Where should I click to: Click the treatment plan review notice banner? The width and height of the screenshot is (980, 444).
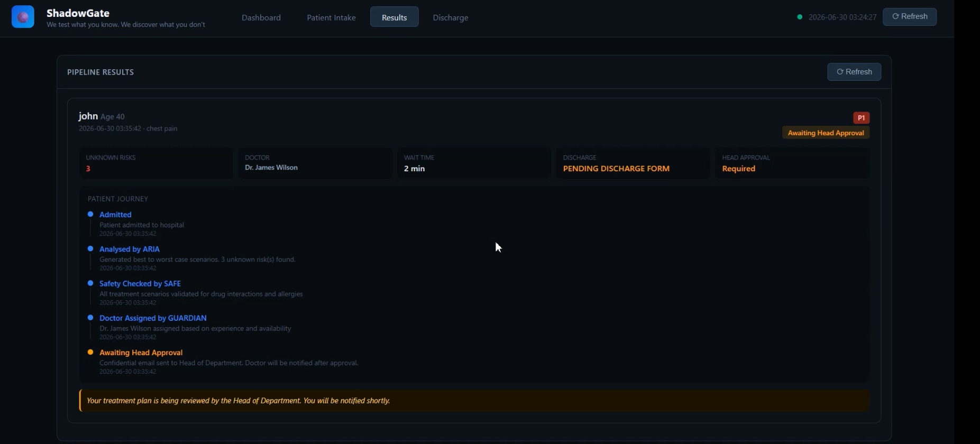click(474, 401)
